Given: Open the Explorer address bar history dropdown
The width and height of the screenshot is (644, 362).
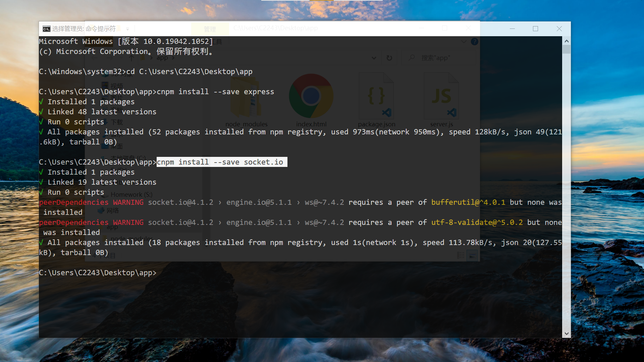Looking at the screenshot, I should coord(374,58).
